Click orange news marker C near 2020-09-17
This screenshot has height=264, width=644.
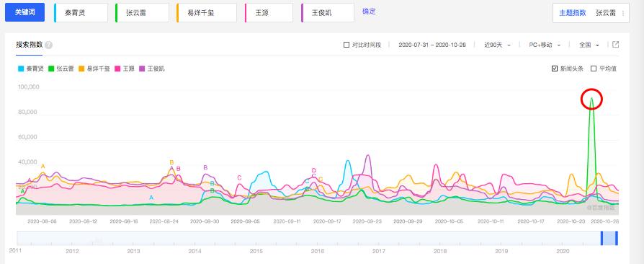pyautogui.click(x=321, y=179)
